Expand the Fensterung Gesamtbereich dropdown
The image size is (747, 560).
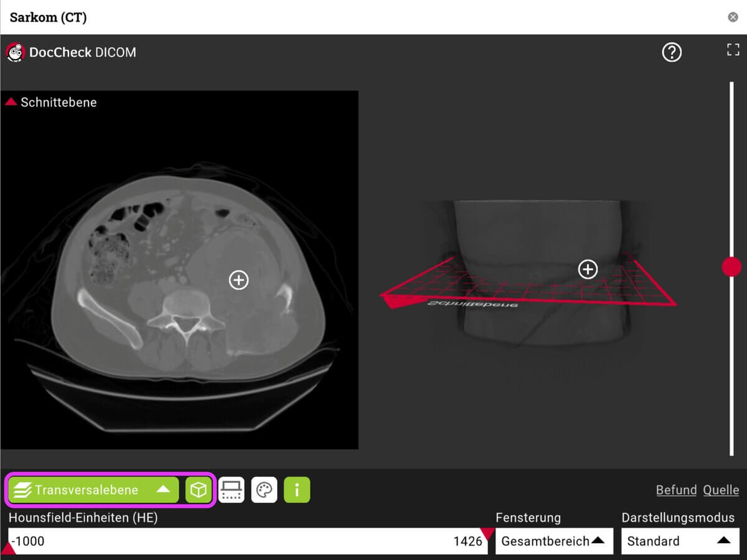point(553,541)
